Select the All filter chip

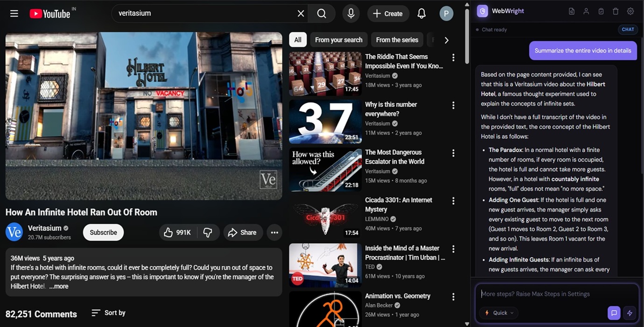(298, 40)
